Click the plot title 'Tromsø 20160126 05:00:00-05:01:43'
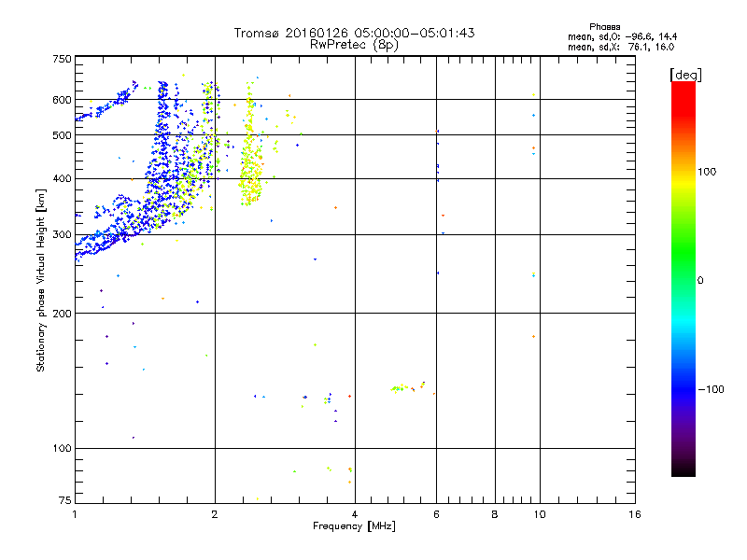Image resolution: width=747 pixels, height=560 pixels. point(354,33)
